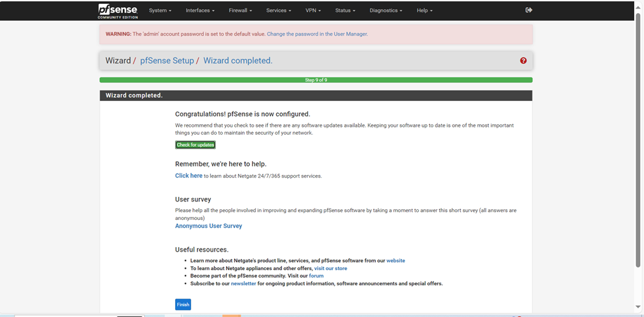Open the Anonymous User Survey link
Screen dimensions: 644x317
pos(208,226)
